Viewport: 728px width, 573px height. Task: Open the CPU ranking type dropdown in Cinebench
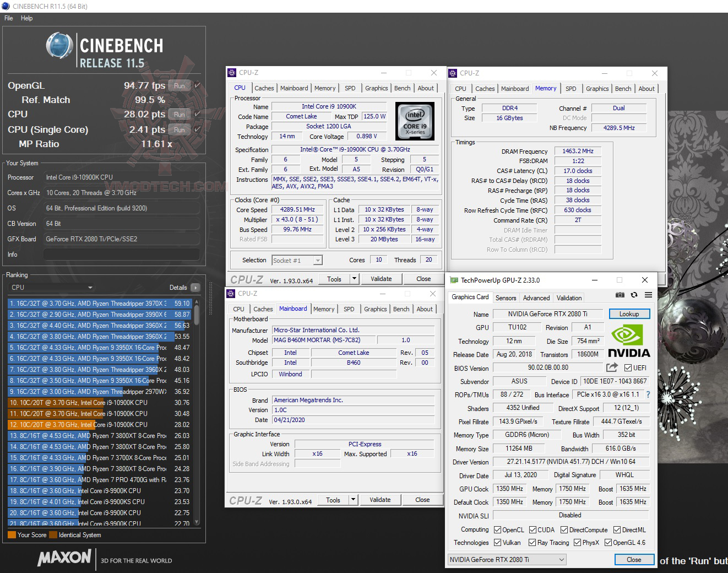51,288
